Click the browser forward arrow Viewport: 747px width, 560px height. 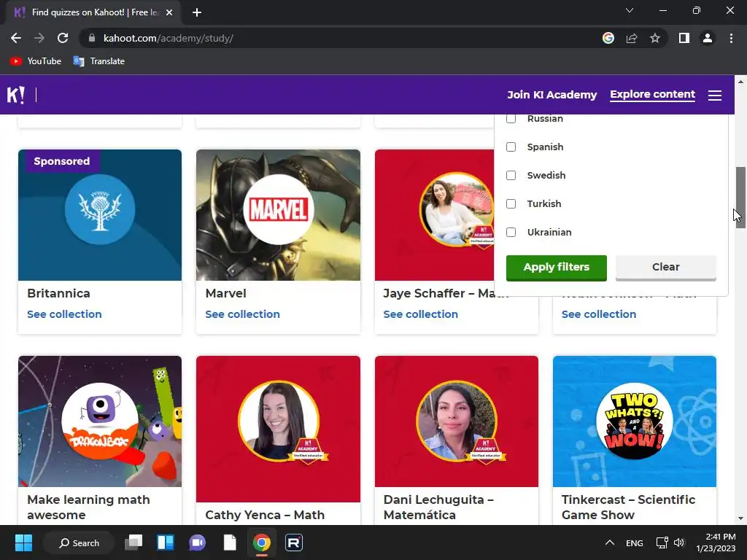pyautogui.click(x=39, y=38)
